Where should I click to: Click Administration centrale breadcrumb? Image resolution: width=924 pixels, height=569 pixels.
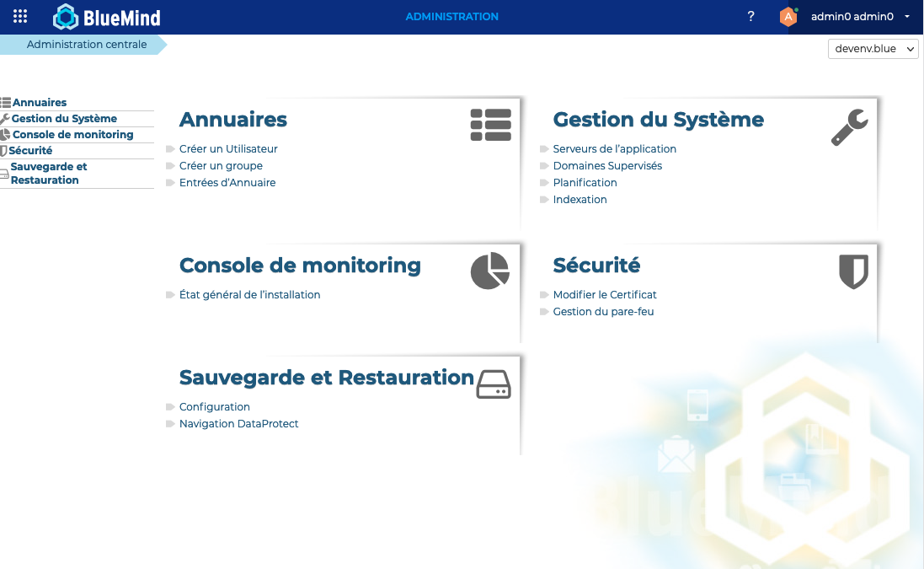pos(87,45)
